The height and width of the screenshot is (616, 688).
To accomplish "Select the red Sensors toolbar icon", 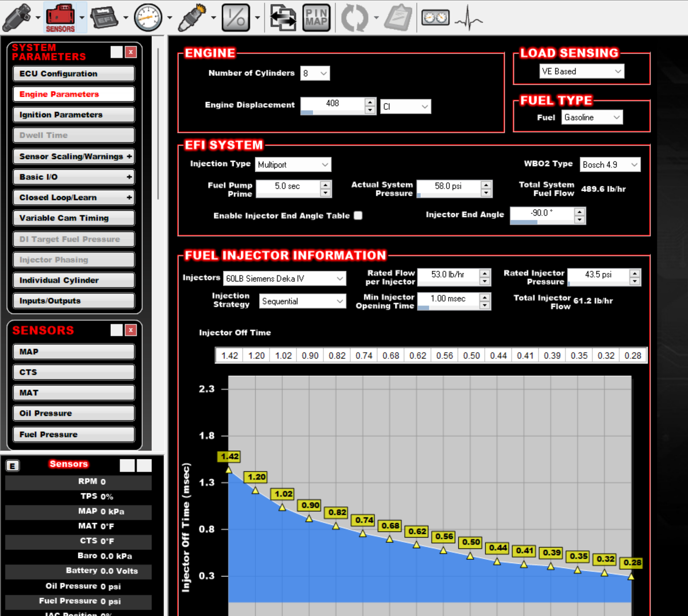I will coord(60,17).
